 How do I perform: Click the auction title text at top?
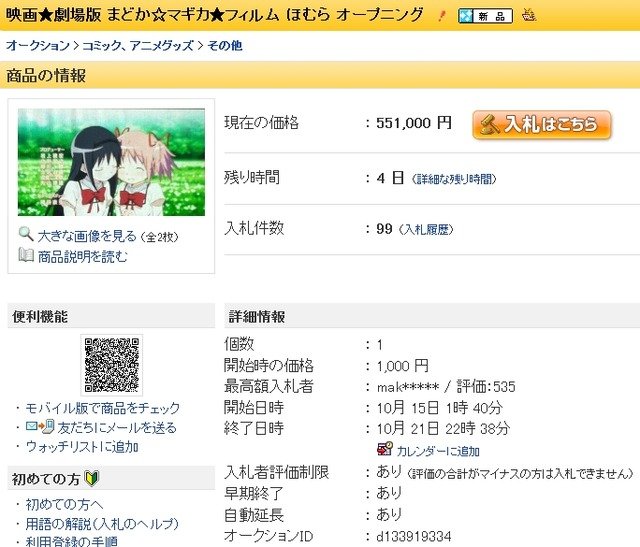coord(215,15)
